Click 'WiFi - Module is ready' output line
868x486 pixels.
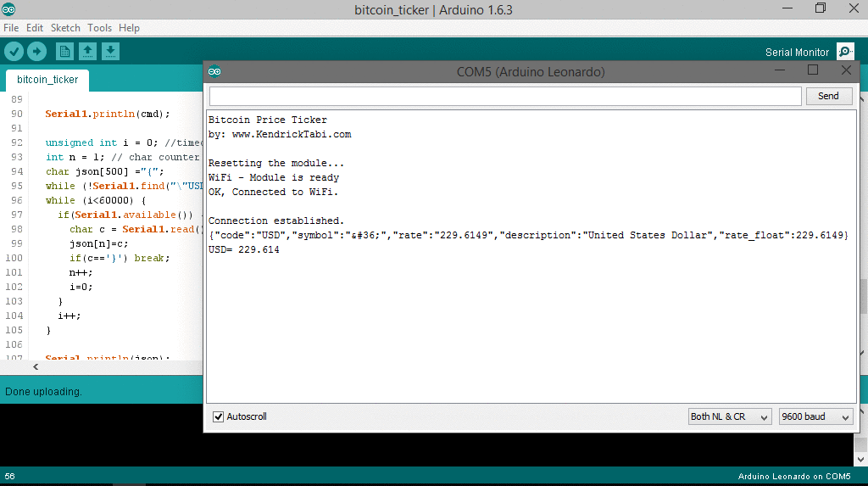click(x=274, y=178)
